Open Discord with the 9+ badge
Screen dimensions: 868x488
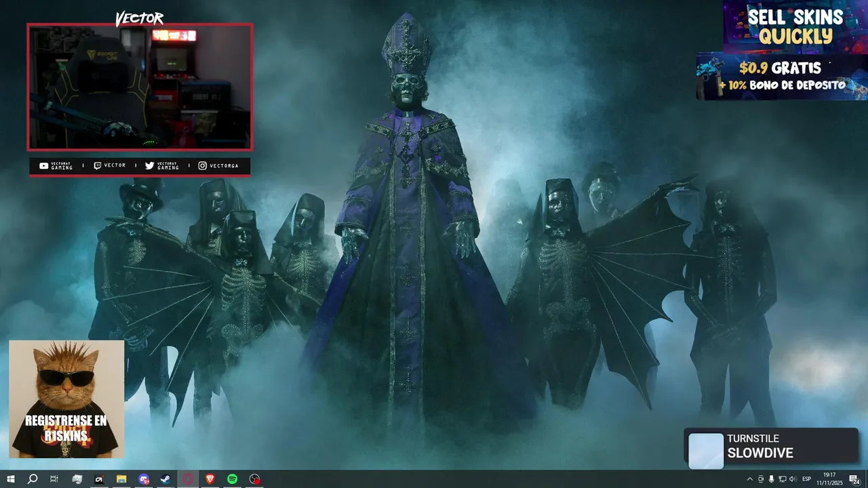(x=144, y=479)
